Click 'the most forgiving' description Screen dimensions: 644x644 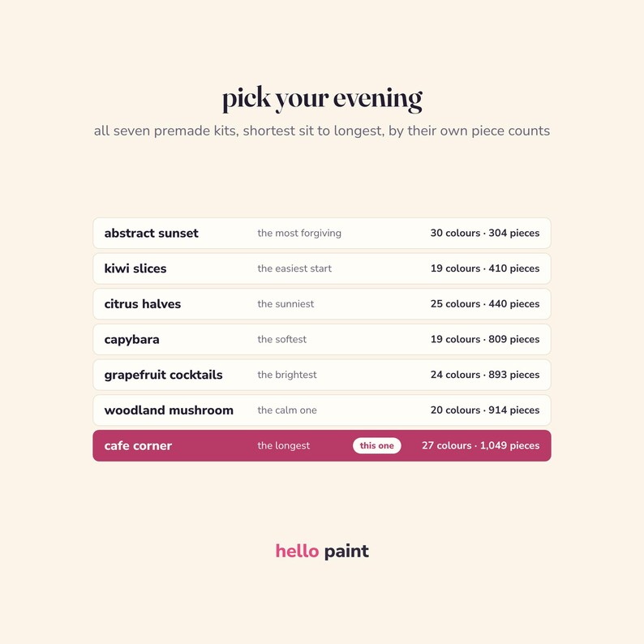(299, 233)
